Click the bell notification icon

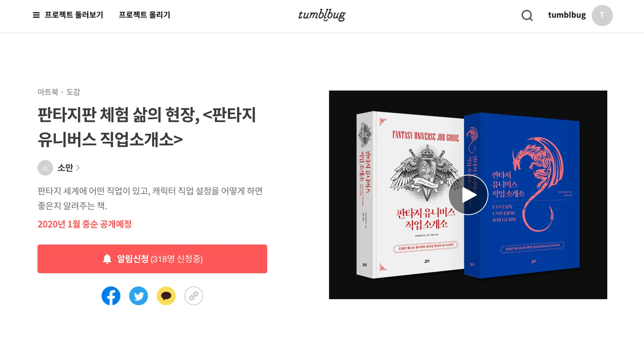pos(107,259)
